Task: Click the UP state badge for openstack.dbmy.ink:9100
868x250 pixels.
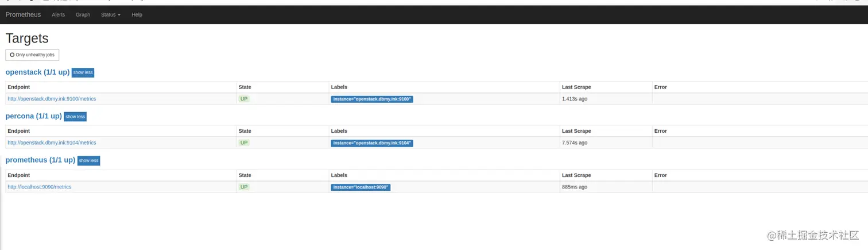Action: click(244, 99)
